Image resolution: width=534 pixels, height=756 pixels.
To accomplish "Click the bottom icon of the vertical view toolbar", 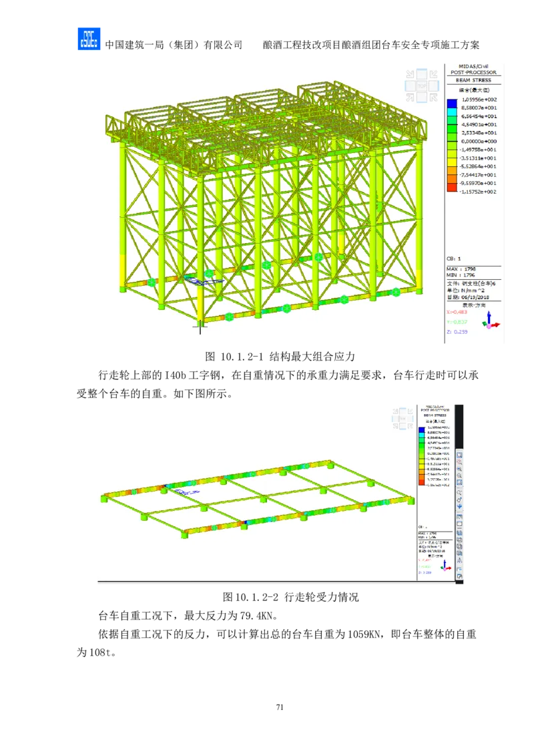I will point(459,577).
